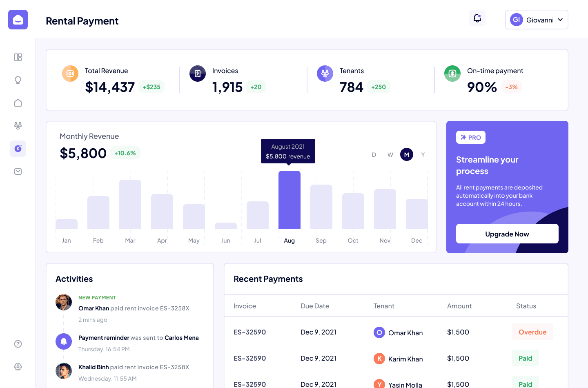The width and height of the screenshot is (588, 388).
Task: Click Omar Khan's photo in Activities
Action: [64, 302]
